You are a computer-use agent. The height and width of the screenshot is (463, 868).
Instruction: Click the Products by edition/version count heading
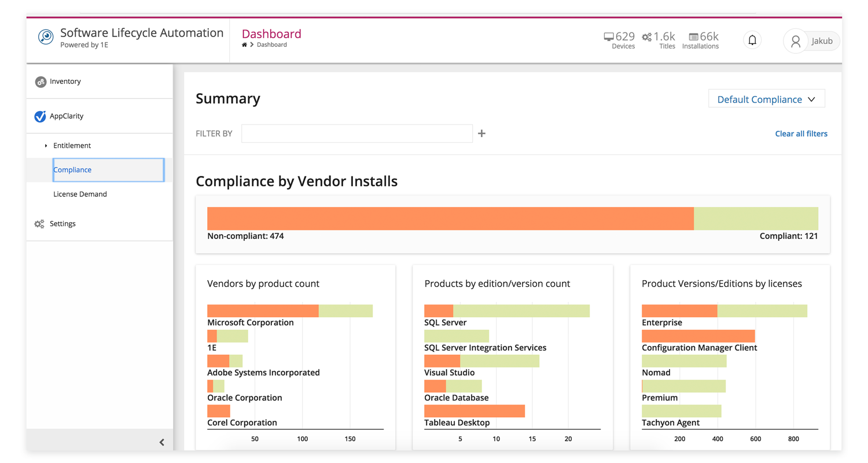[x=497, y=284]
